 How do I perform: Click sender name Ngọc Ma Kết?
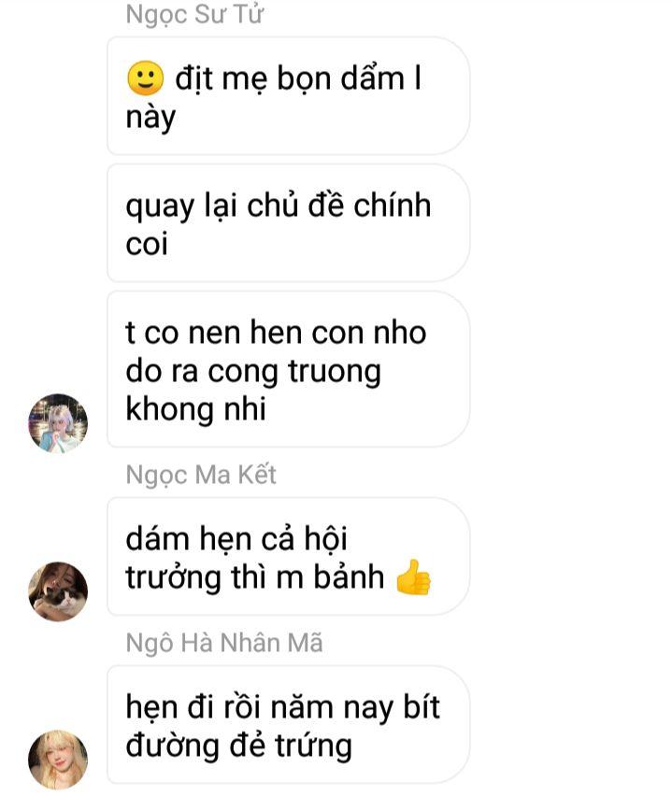pos(201,475)
